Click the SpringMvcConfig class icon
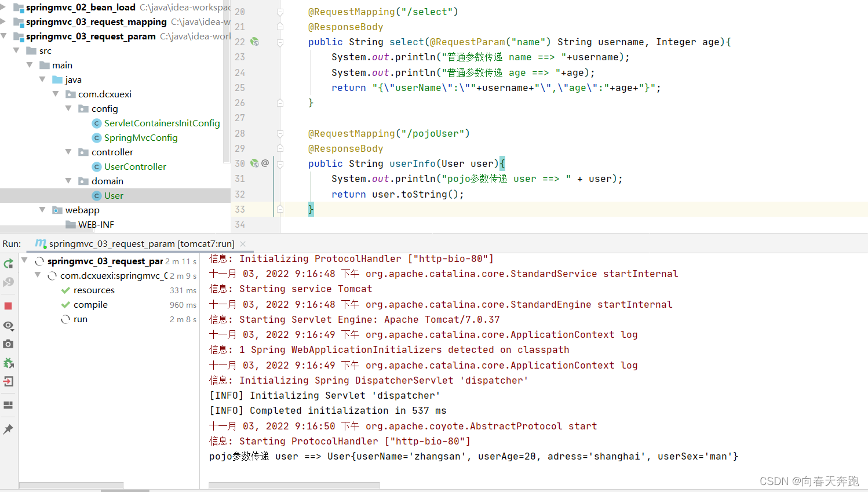Viewport: 868px width, 492px height. coord(97,138)
